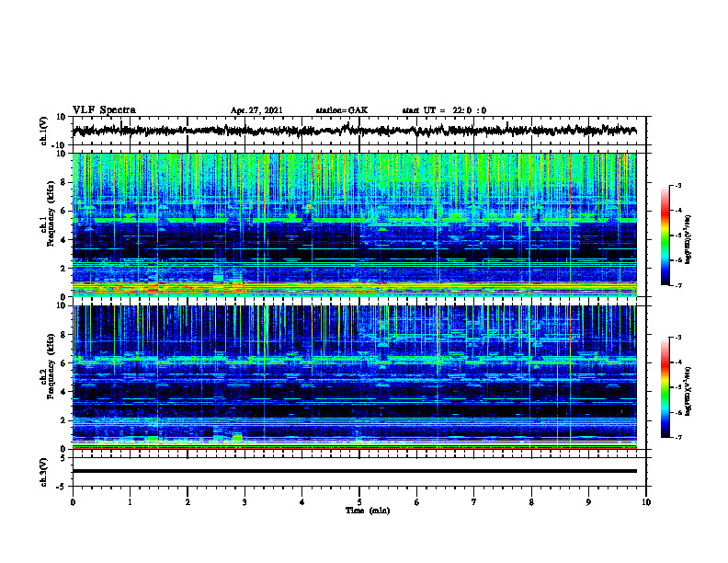Click time axis tick label "6"
This screenshot has height=563, width=728.
point(417,502)
